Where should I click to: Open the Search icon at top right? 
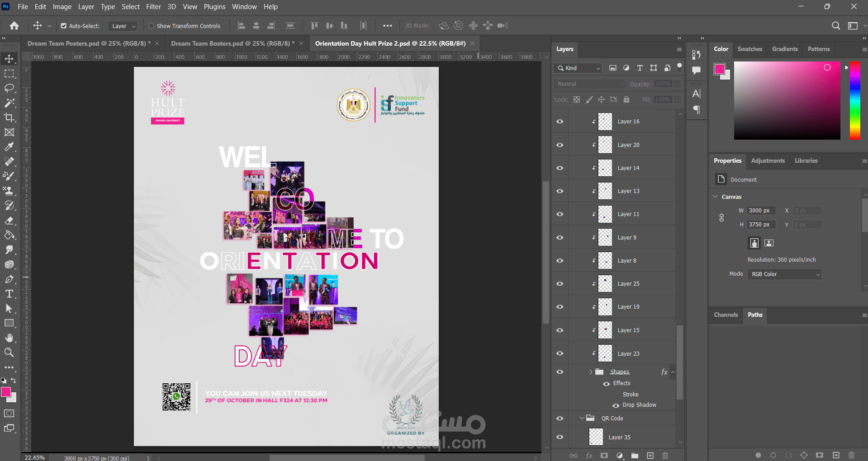click(836, 26)
